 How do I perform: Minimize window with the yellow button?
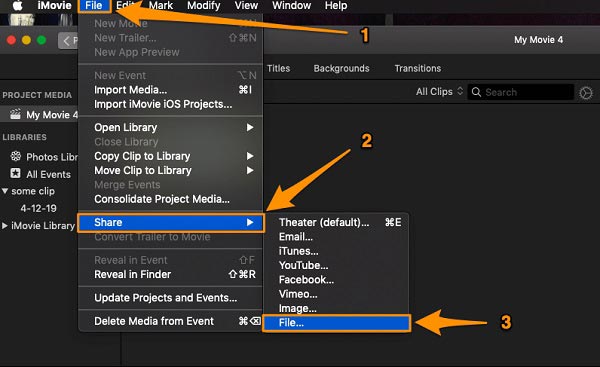(26, 40)
